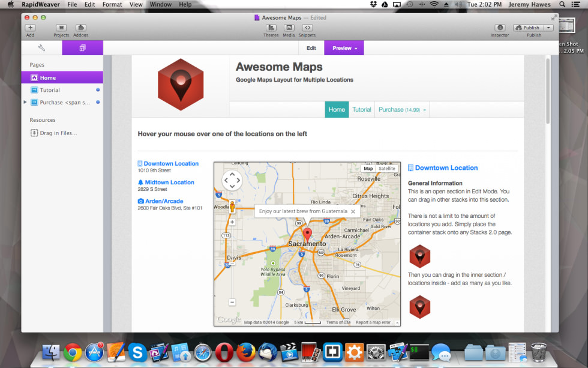The width and height of the screenshot is (588, 368).
Task: Close the Guatemala brew info window
Action: click(353, 211)
